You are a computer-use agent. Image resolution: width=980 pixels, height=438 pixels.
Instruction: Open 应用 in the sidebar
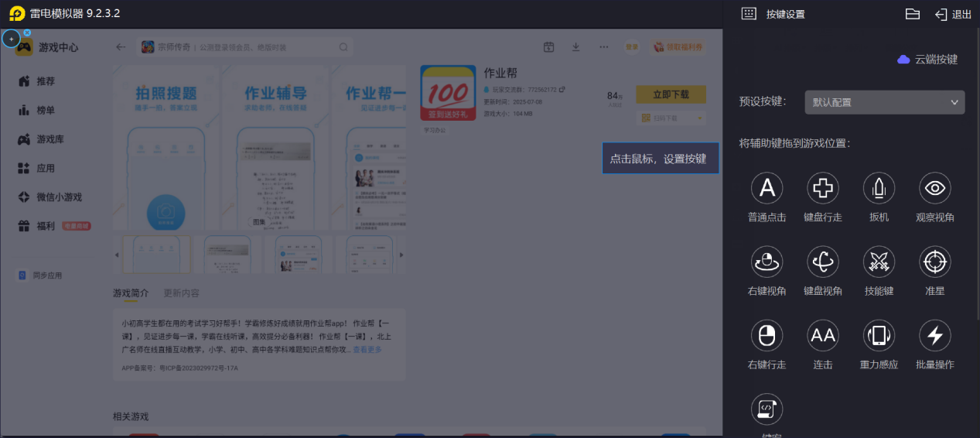click(x=46, y=168)
